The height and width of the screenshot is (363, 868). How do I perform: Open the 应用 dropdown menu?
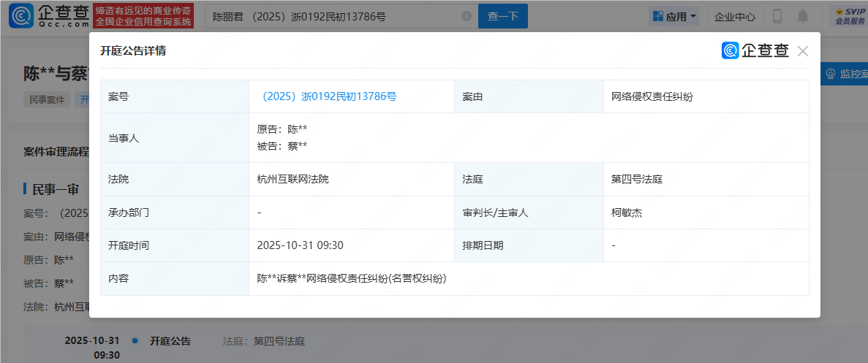coord(674,16)
